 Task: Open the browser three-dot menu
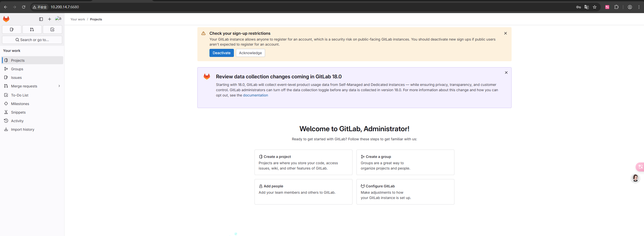639,7
